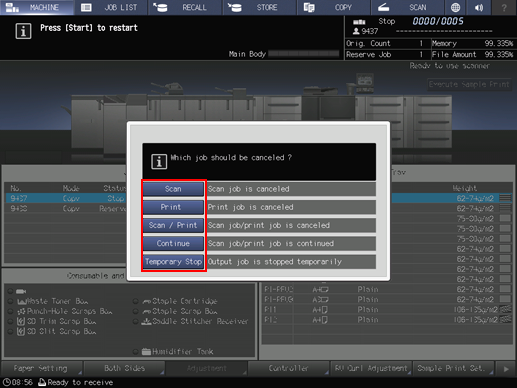
Task: Click Saddle Stitcher Receiver indicator
Action: [x=135, y=322]
